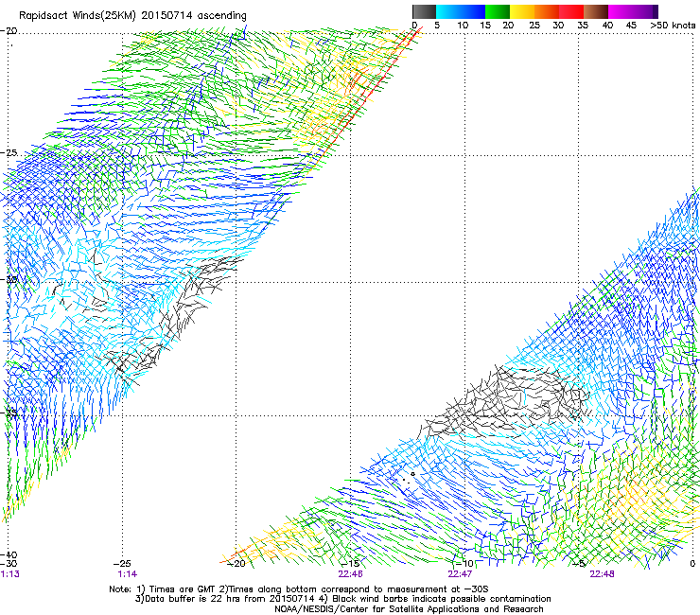The image size is (700, 615).
Task: Click the -25 longitude label on bottom axis
Action: (x=122, y=564)
